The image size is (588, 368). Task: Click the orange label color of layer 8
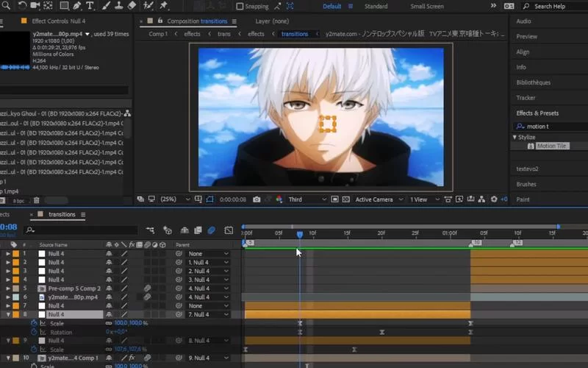(15, 315)
